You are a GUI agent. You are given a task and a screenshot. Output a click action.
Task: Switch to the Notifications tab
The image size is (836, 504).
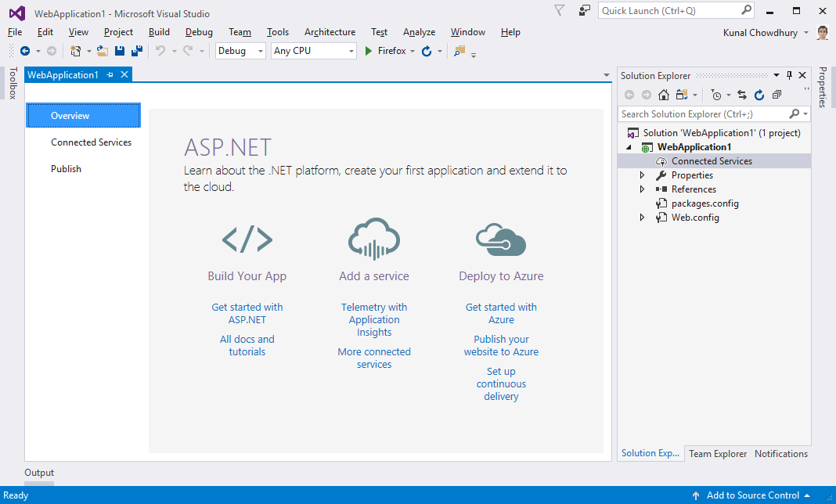click(x=781, y=453)
